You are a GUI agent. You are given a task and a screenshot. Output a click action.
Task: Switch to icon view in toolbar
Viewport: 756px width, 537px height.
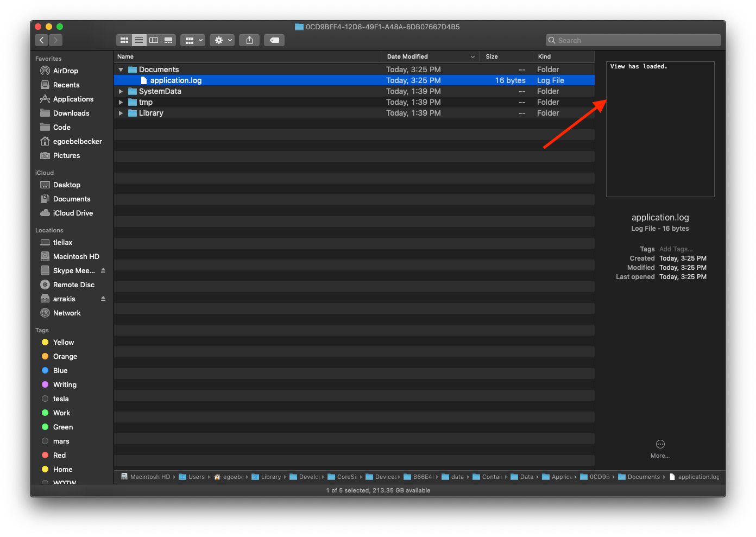pyautogui.click(x=124, y=40)
